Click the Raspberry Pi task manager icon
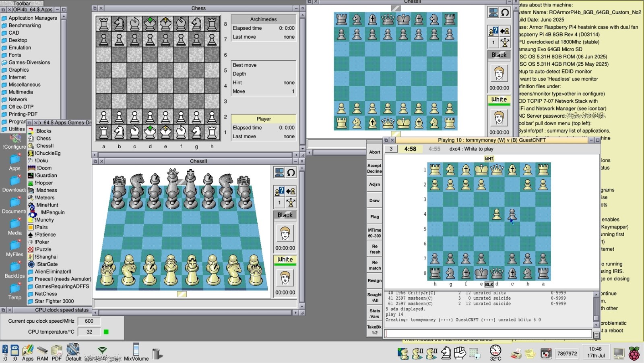Screen dimensions: 644x363 [x=634, y=353]
